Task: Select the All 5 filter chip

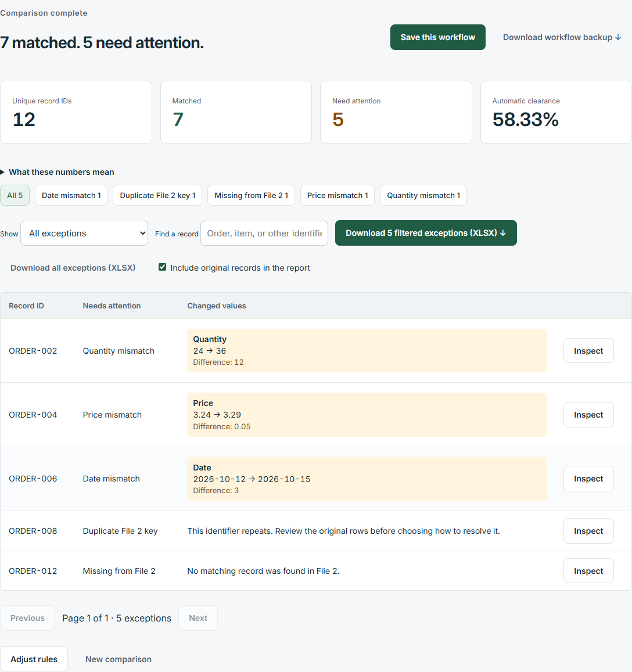Action: 15,195
